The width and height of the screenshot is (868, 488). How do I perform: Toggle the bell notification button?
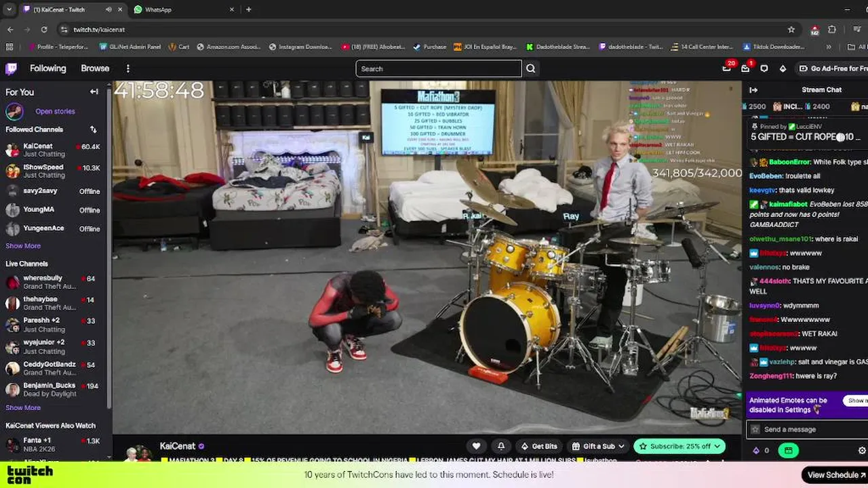pos(501,446)
